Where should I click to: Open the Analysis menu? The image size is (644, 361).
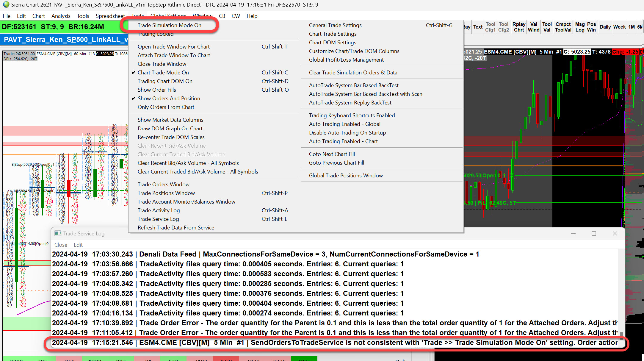(x=61, y=16)
